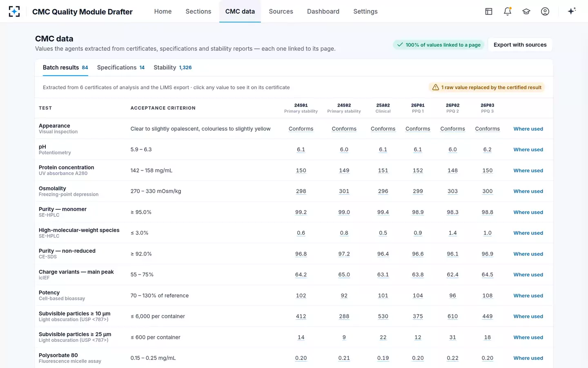
Task: Click the 24S01 Primary stability column header
Action: [x=301, y=108]
